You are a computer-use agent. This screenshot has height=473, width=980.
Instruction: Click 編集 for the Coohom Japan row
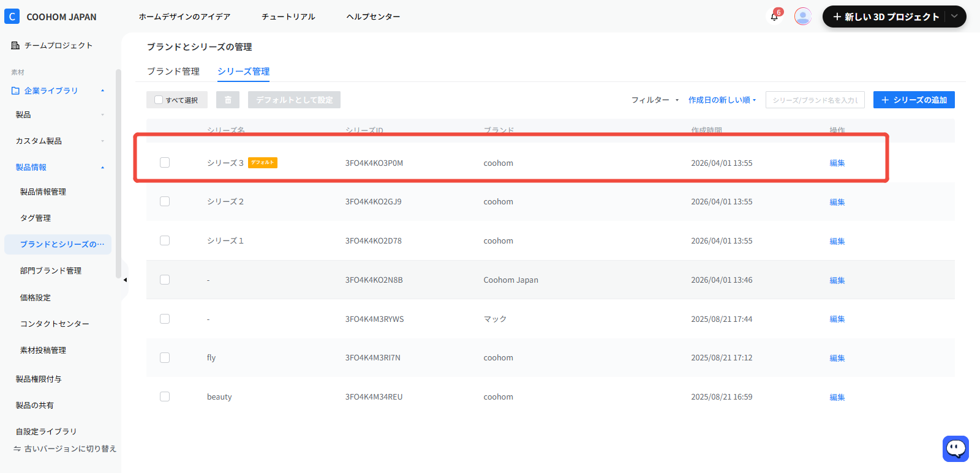[837, 280]
